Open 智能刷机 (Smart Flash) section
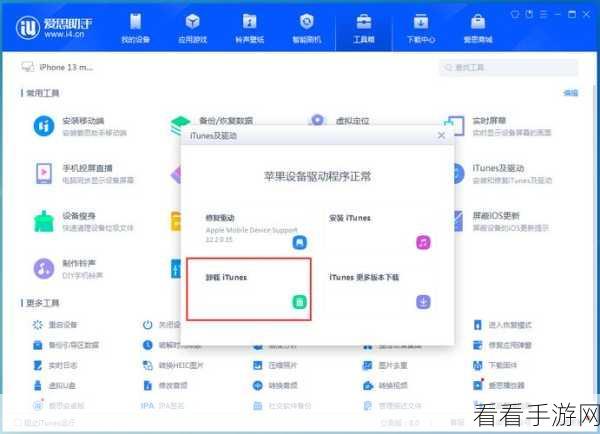 tap(307, 28)
